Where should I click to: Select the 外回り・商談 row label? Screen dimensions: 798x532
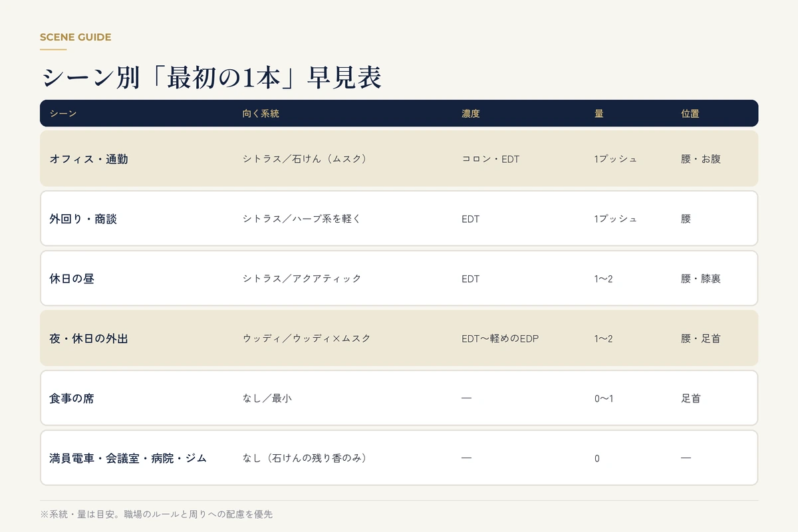click(x=83, y=219)
